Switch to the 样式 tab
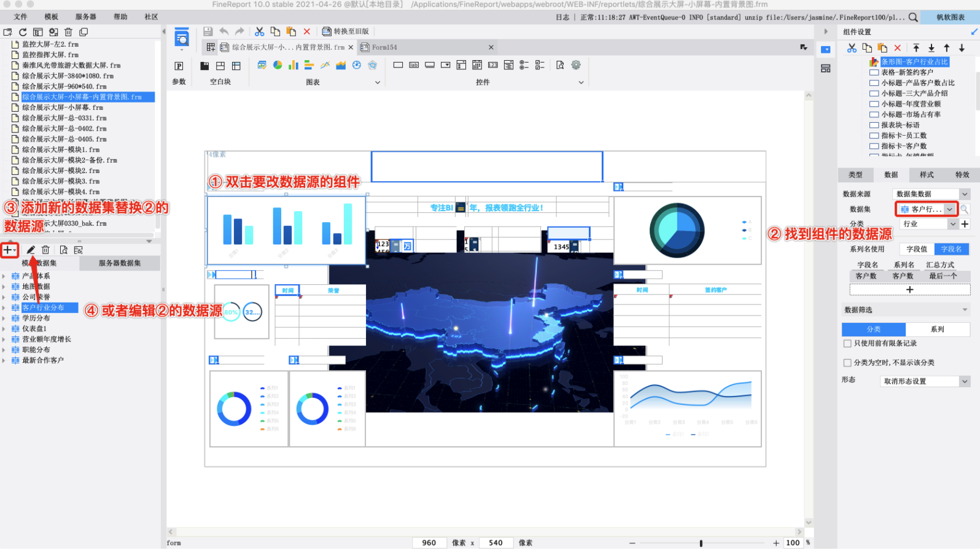The width and height of the screenshot is (980, 550). [927, 175]
